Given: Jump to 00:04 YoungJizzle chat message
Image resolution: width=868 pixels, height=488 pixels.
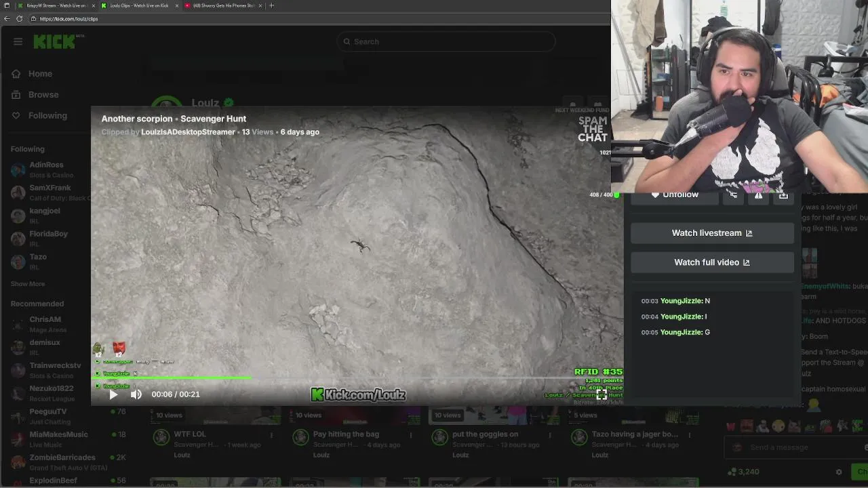Looking at the screenshot, I should click(x=674, y=317).
